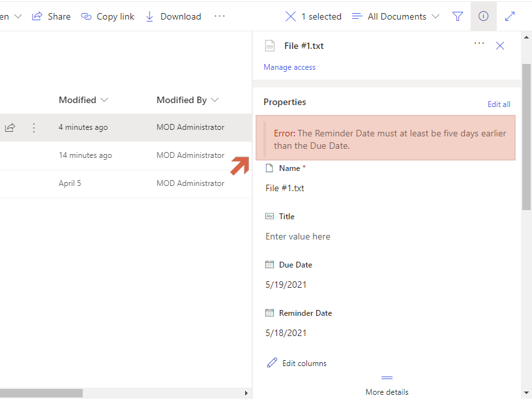
Task: Click Copy link in toolbar
Action: pyautogui.click(x=108, y=16)
